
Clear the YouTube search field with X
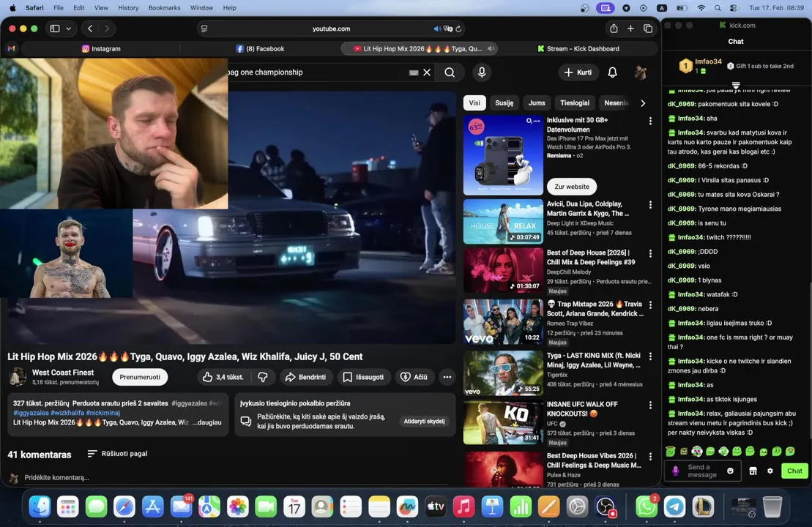click(427, 72)
